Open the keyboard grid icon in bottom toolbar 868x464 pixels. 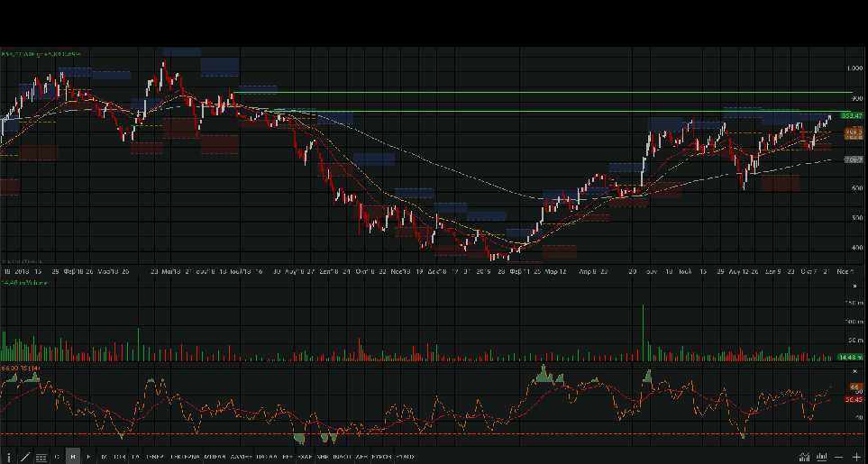pyautogui.click(x=41, y=457)
